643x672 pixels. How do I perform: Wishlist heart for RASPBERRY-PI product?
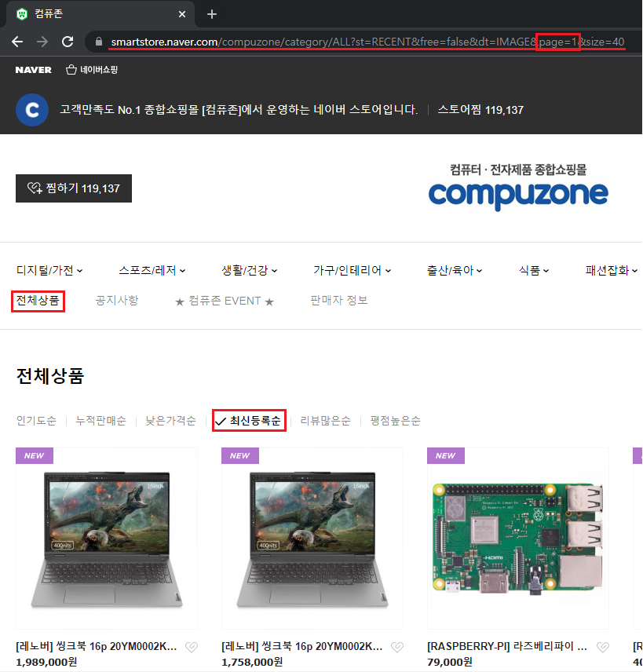coord(603,647)
